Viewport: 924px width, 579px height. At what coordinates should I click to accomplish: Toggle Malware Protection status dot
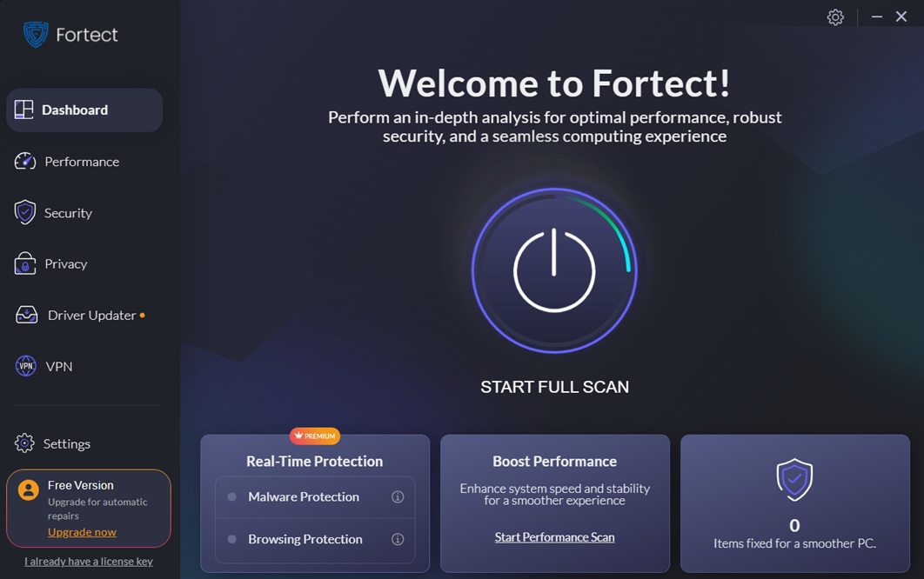click(232, 496)
